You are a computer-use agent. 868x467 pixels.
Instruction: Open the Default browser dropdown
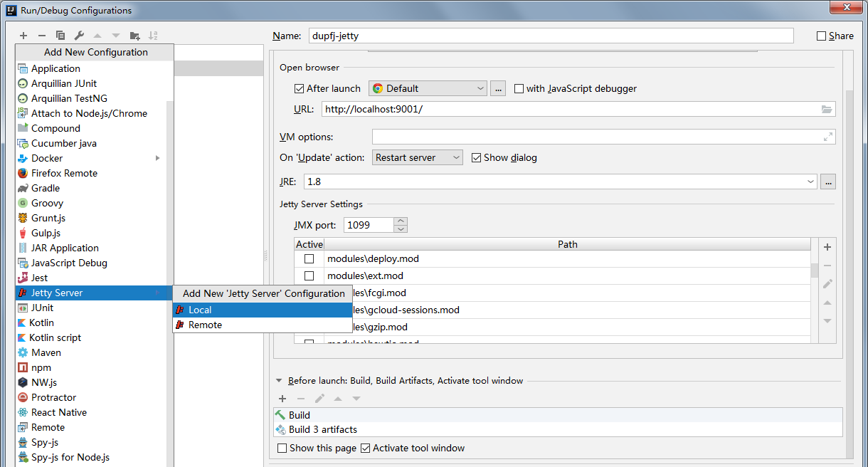pos(428,88)
